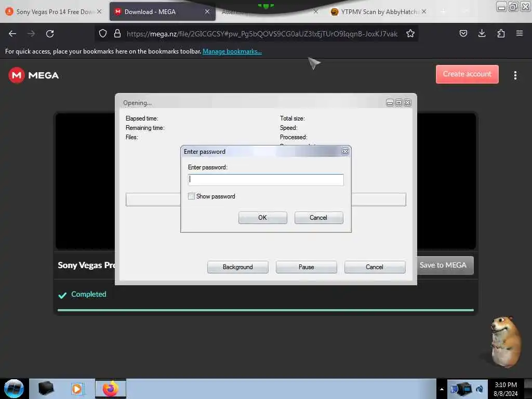Open MEGA three-dot options menu
Viewport: 532px width, 399px height.
pos(515,75)
